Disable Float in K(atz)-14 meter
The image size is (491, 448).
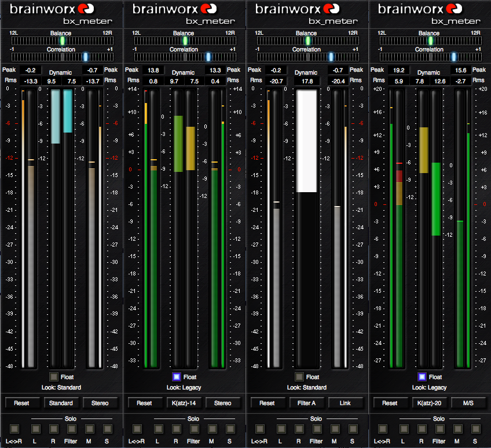tap(177, 377)
